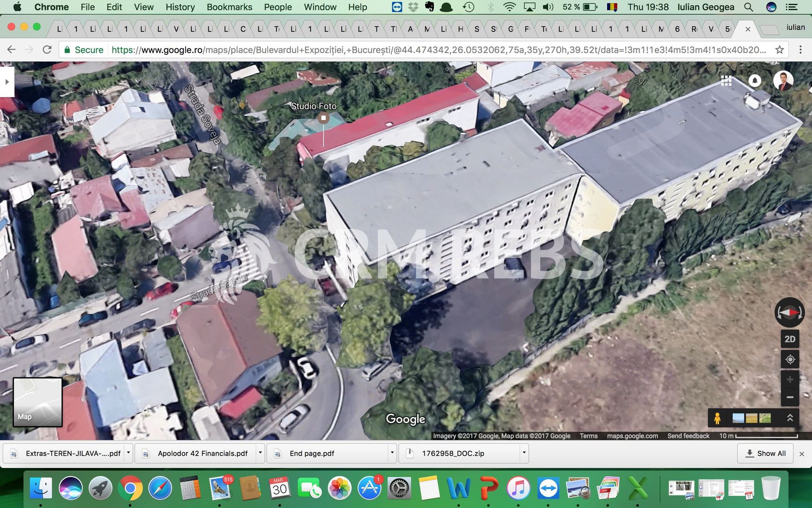Open dropdown for Apolodor 42 Financials.pdf
The height and width of the screenshot is (508, 812).
pos(260,453)
